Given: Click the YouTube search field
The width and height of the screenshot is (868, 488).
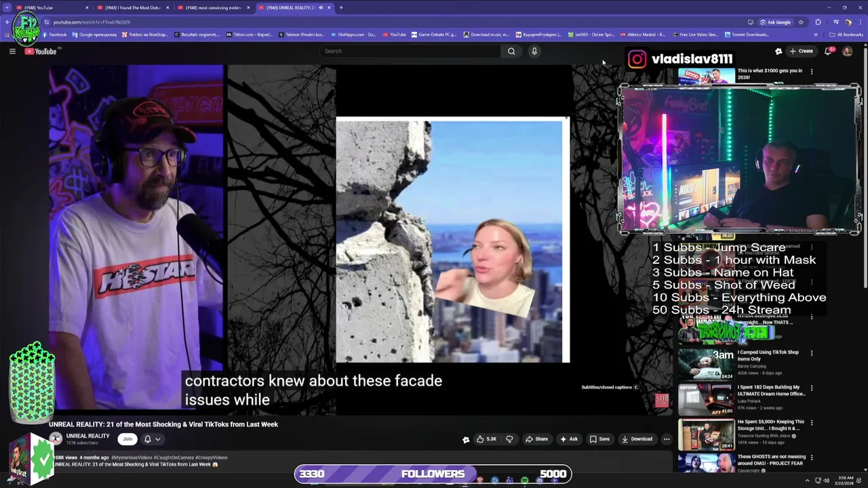Looking at the screenshot, I should click(410, 51).
